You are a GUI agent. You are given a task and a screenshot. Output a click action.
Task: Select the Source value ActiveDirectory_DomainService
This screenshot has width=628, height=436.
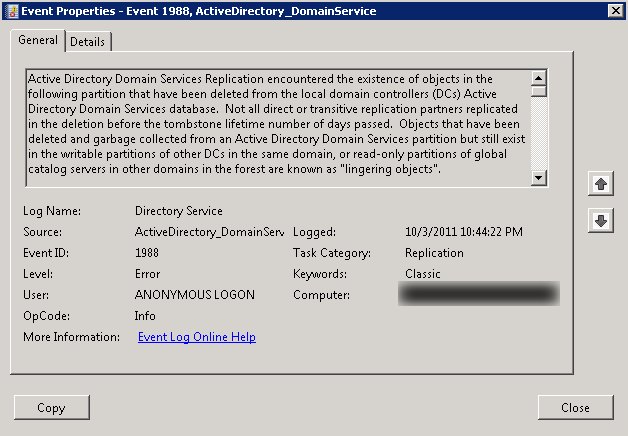[x=209, y=232]
